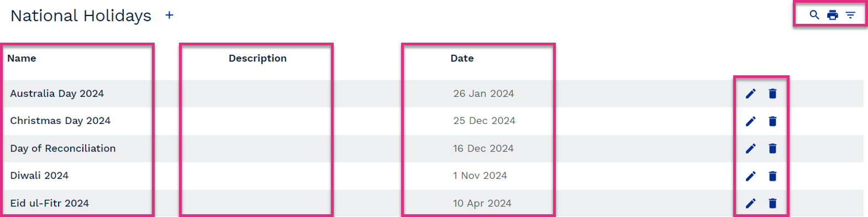
Task: Open the filter options icon
Action: tap(851, 15)
